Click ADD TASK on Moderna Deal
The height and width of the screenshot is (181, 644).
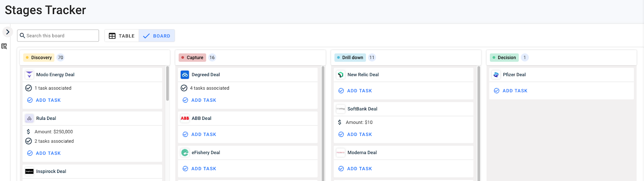pos(355,169)
